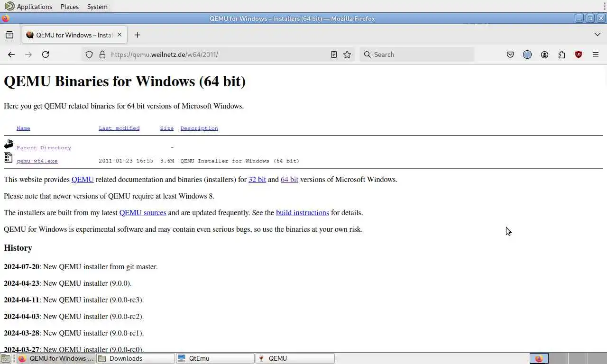
Task: Click the QEMU Installer for Windows (64 bit) description
Action: pos(240,161)
